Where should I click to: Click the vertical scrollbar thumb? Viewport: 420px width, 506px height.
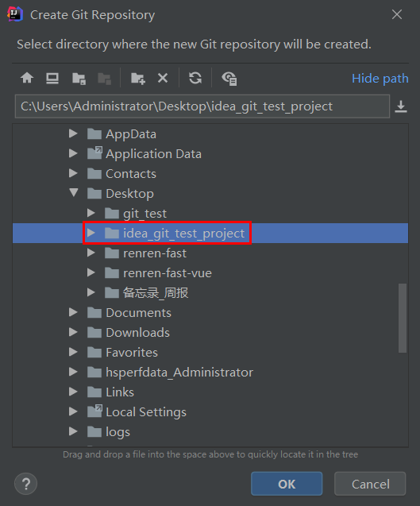(403, 318)
